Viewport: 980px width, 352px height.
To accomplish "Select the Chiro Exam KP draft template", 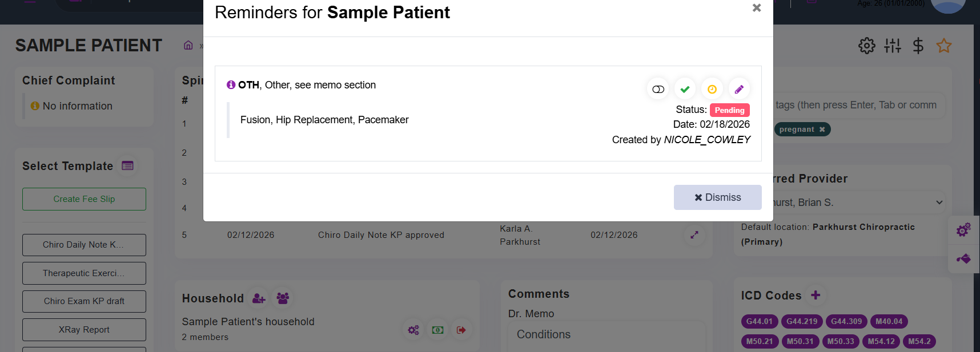I will click(x=84, y=301).
